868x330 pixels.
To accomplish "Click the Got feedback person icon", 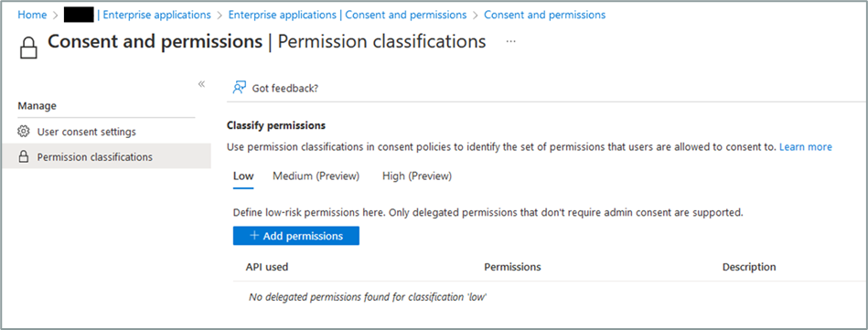I will pos(239,88).
